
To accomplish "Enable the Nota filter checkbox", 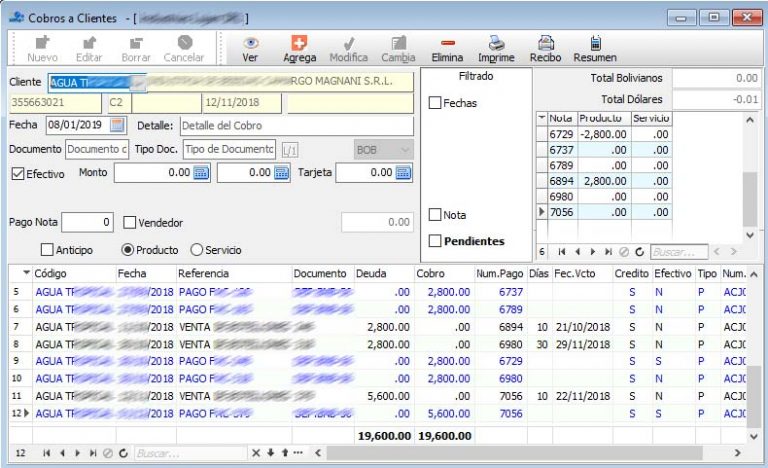I will tap(435, 215).
